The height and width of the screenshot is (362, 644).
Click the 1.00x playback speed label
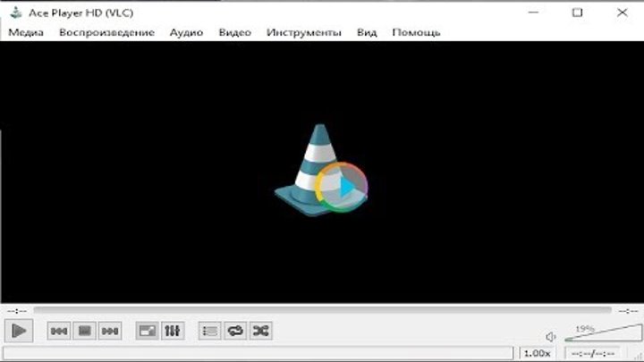(537, 353)
